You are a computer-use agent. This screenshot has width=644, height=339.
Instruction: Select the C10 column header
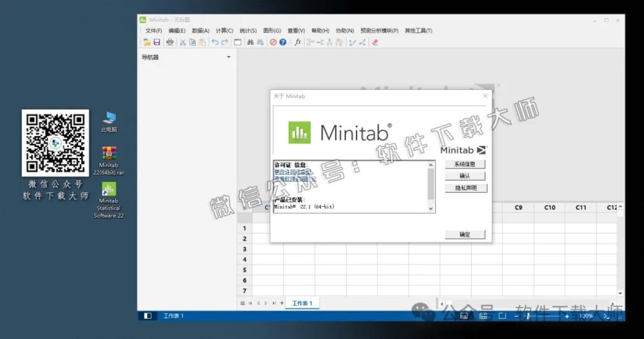tap(550, 208)
